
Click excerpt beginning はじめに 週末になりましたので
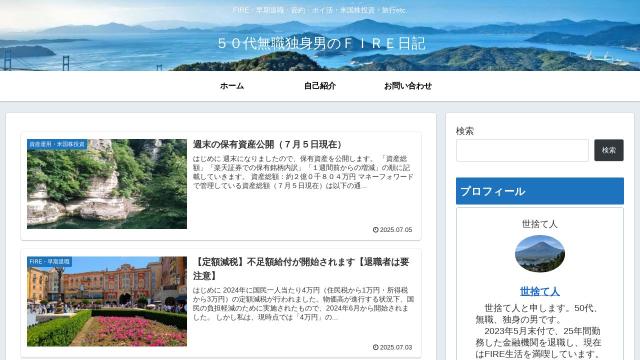click(x=303, y=172)
